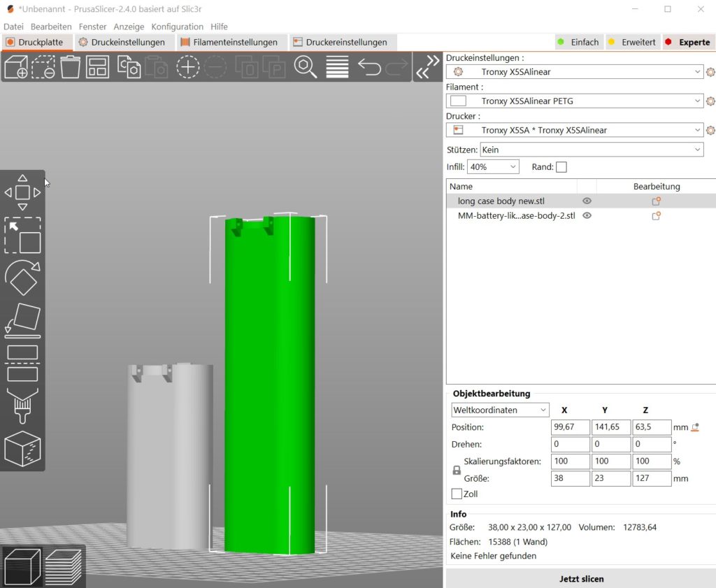
Task: Click the white filament color swatch
Action: tap(458, 101)
